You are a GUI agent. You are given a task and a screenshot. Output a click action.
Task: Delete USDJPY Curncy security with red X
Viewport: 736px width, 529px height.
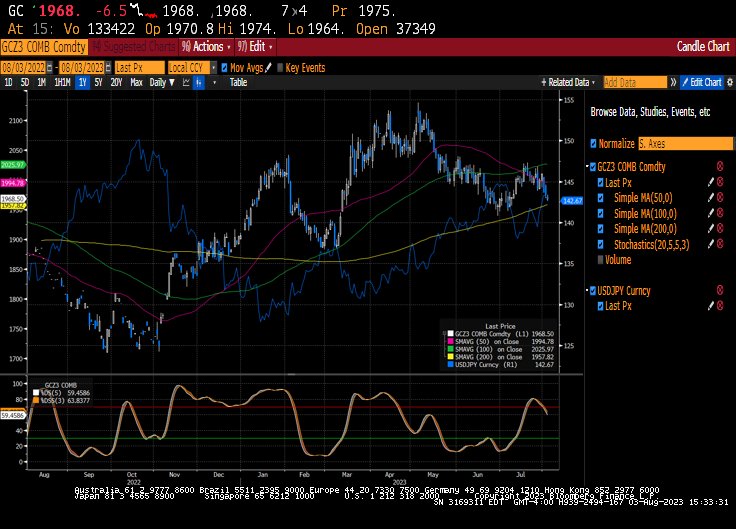720,291
